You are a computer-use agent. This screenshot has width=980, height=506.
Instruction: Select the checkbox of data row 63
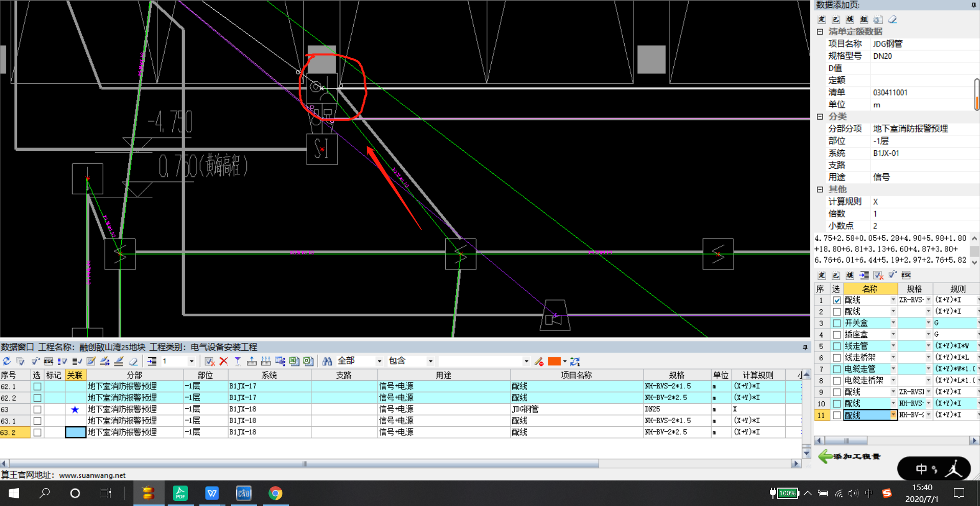tap(37, 409)
